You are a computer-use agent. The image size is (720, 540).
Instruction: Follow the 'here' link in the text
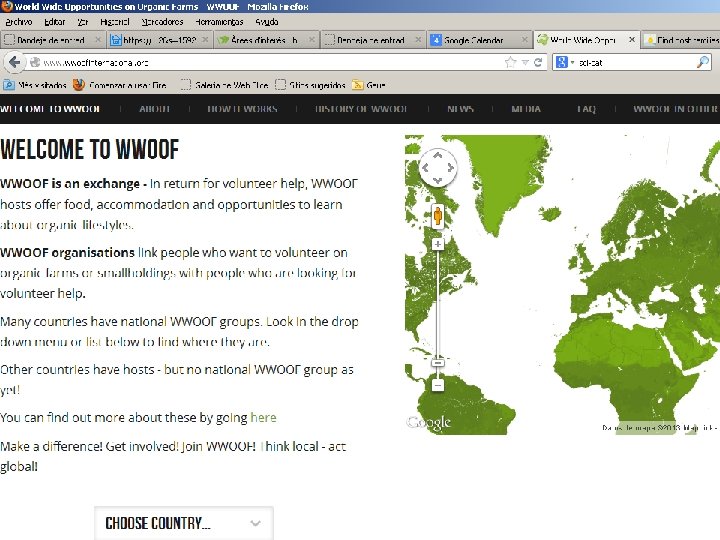click(264, 417)
